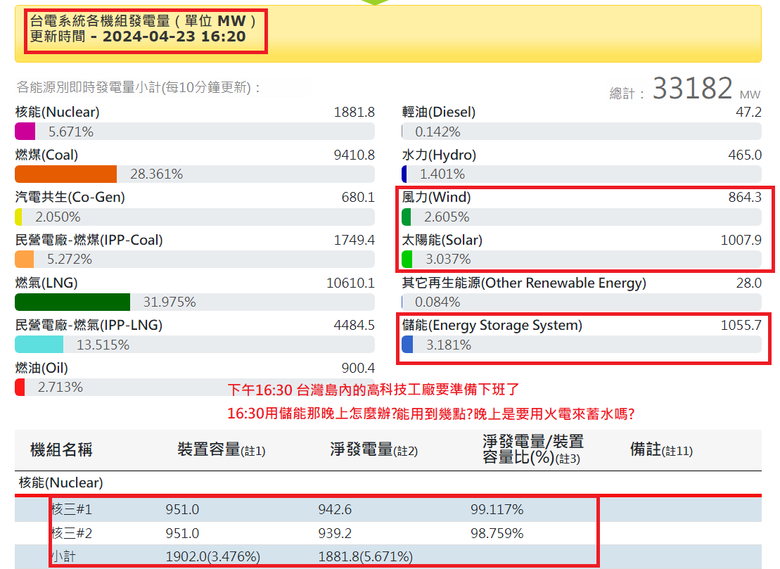Select the 核三#2 unit row name

pyautogui.click(x=72, y=533)
